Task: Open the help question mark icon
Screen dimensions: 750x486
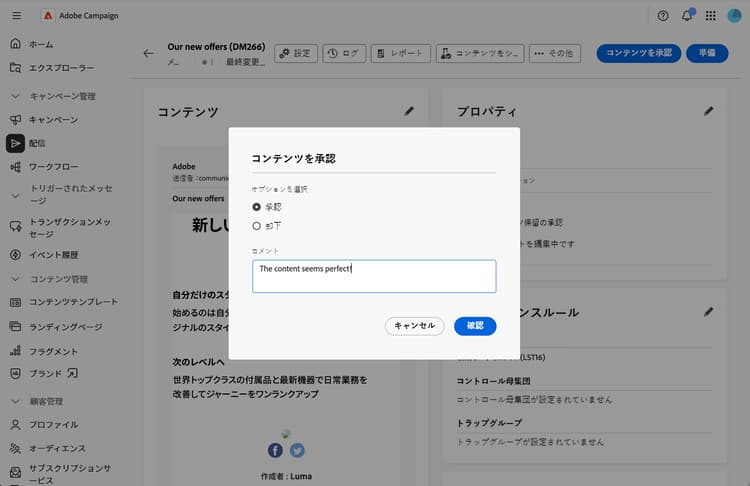Action: [662, 16]
